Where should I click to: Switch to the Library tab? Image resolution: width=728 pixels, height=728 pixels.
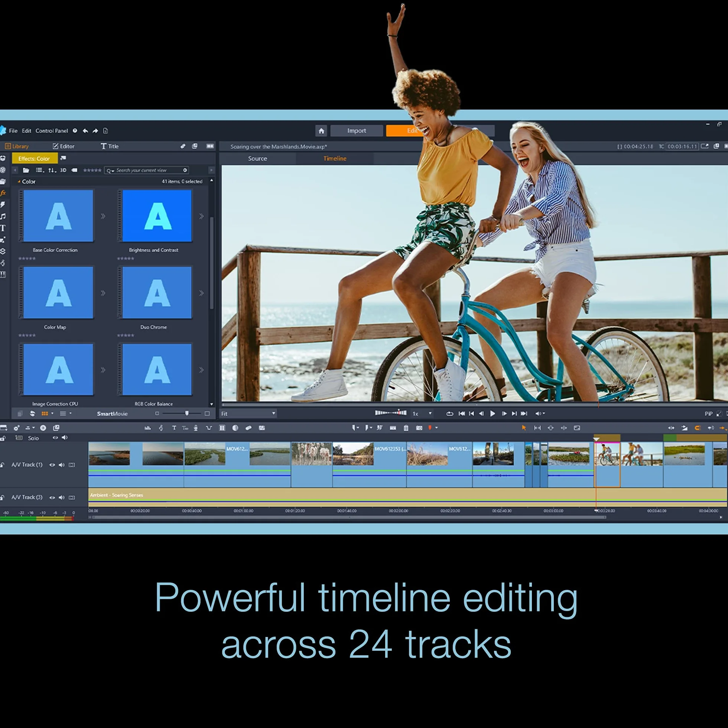click(17, 146)
